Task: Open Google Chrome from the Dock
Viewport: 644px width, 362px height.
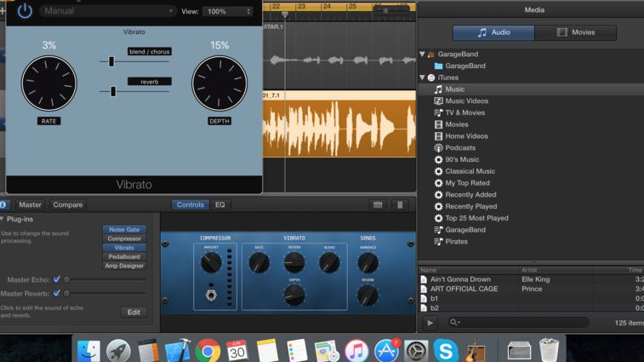Action: pyautogui.click(x=208, y=351)
